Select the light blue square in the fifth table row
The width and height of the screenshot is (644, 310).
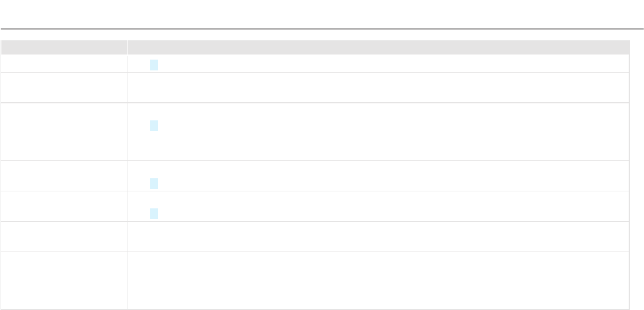tap(154, 213)
